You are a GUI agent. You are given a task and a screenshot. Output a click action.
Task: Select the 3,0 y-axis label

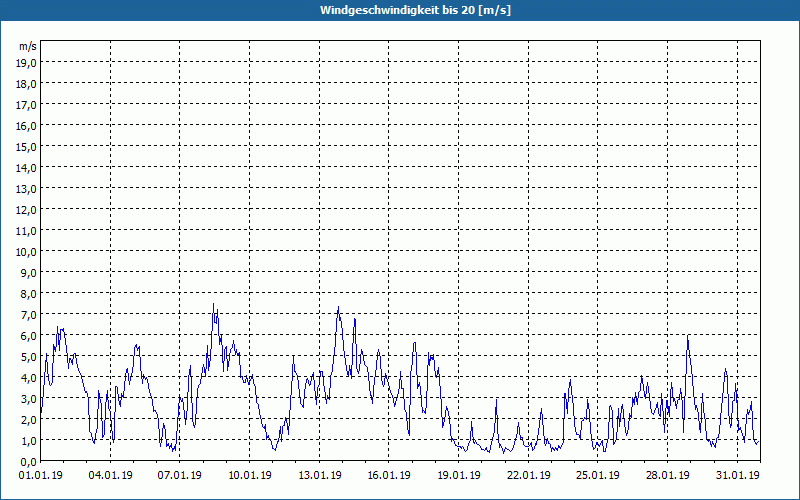[30, 398]
